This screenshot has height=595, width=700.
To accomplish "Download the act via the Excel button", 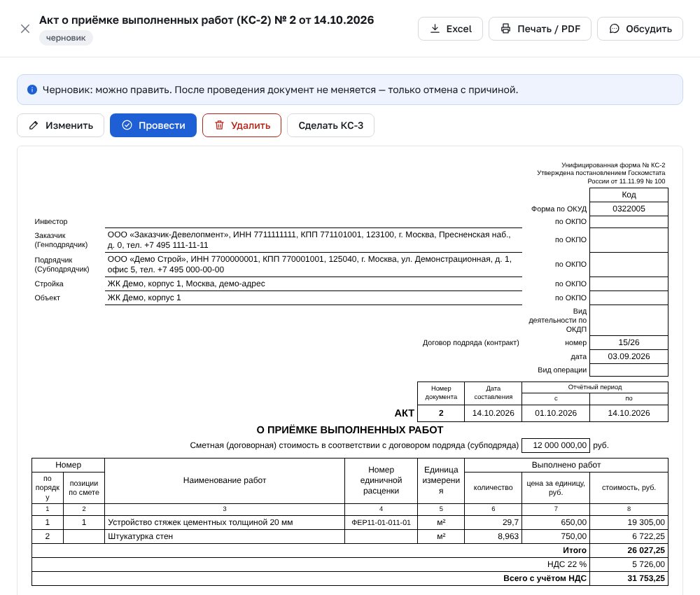I will 450,29.
